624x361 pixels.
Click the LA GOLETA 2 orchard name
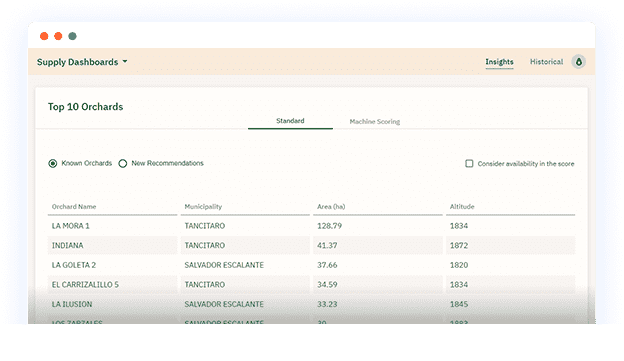point(74,265)
